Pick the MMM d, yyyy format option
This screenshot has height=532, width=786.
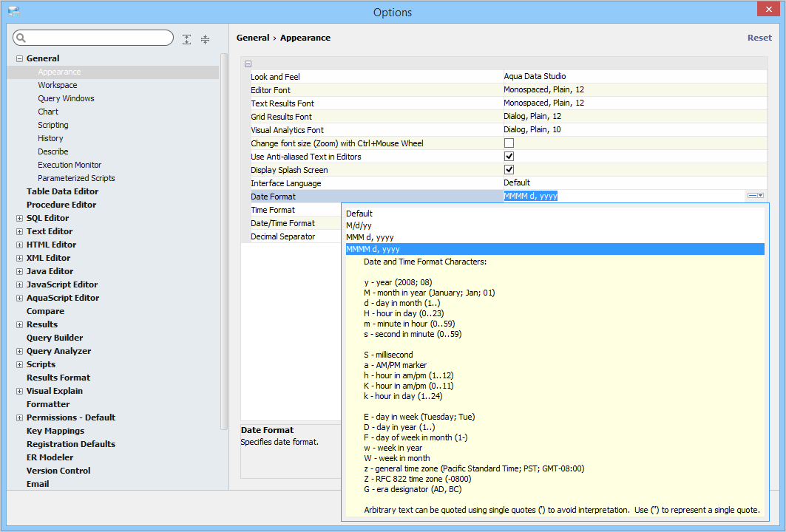370,237
